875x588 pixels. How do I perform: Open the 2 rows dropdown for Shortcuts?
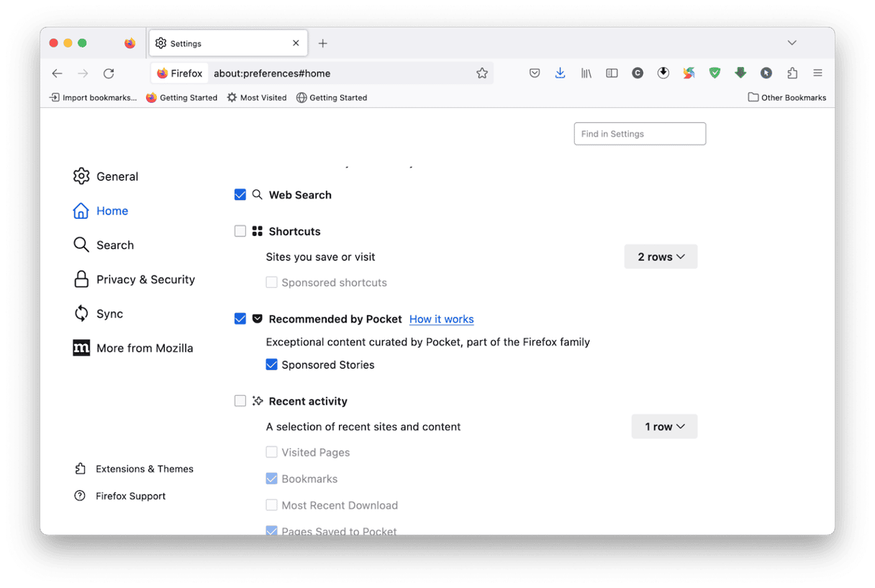pos(660,256)
